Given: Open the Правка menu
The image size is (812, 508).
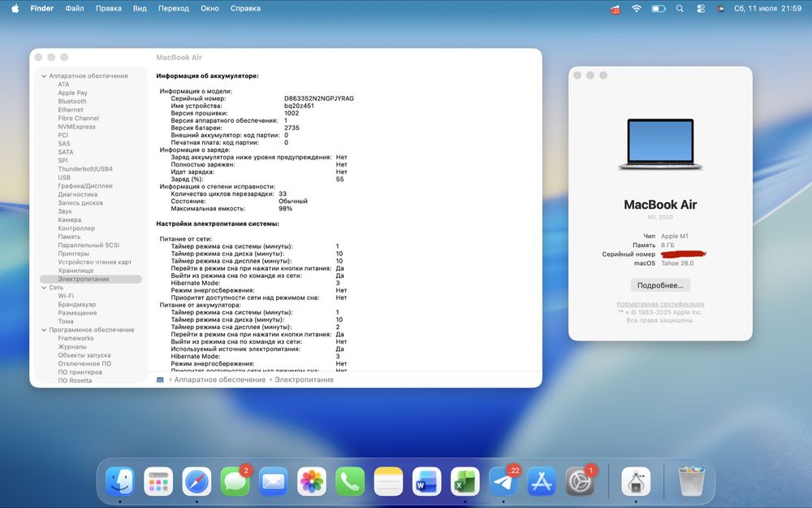Looking at the screenshot, I should click(109, 8).
